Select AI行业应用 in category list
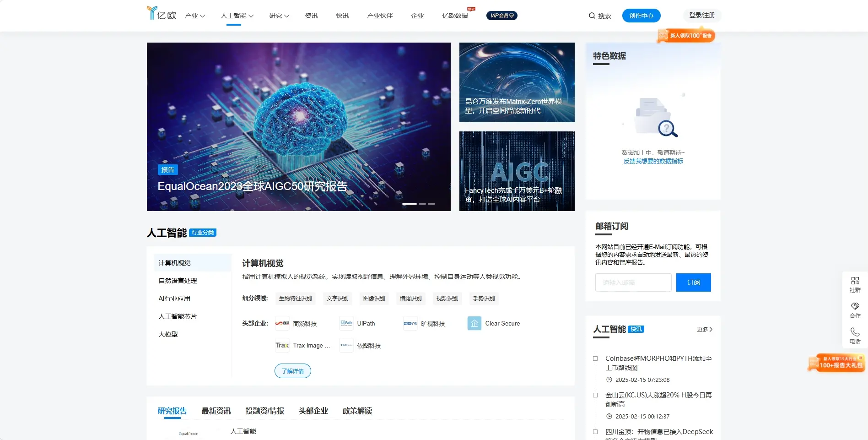868x440 pixels. [x=193, y=299]
